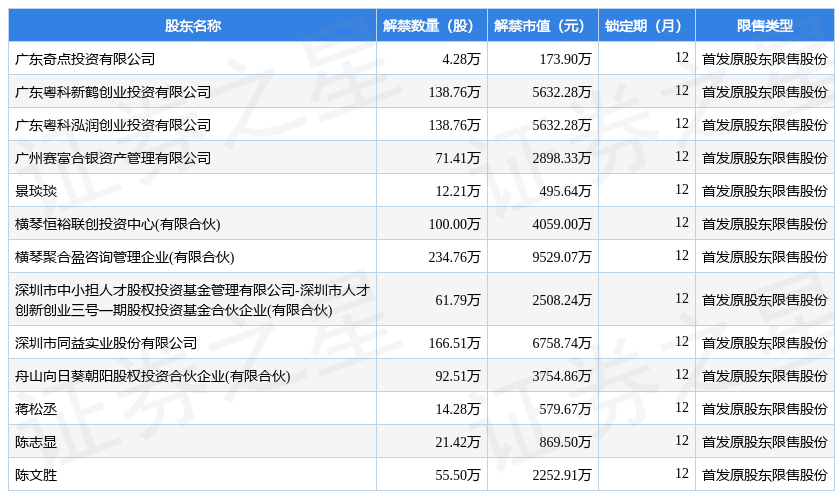Select the 广东奇点投资有限公司 shareholder name
Screen dimensions: 835x499
pyautogui.click(x=85, y=59)
